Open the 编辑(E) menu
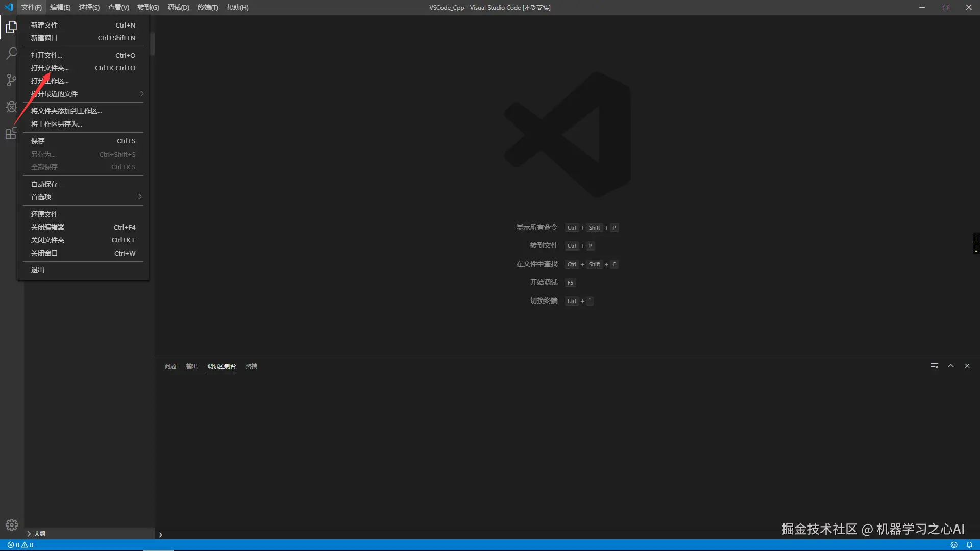 tap(60, 7)
